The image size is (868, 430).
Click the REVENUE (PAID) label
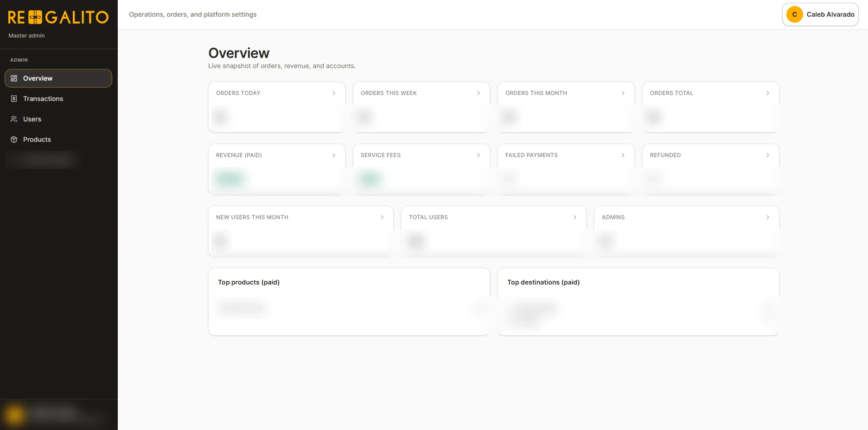pos(239,155)
